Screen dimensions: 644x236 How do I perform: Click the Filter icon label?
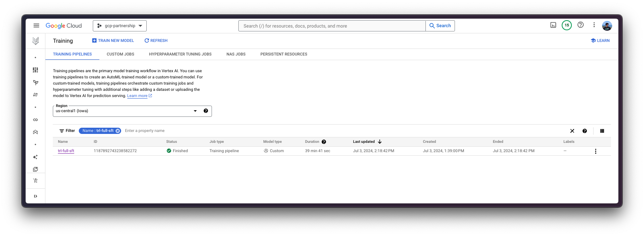point(67,131)
